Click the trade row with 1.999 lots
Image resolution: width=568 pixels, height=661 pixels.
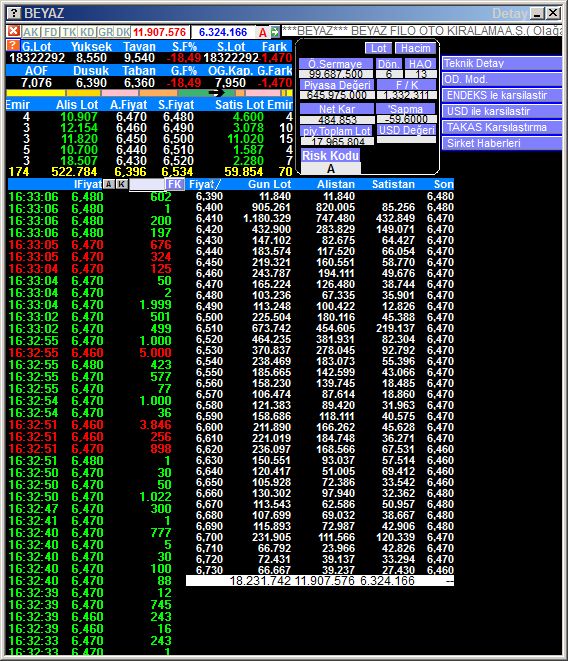click(90, 304)
